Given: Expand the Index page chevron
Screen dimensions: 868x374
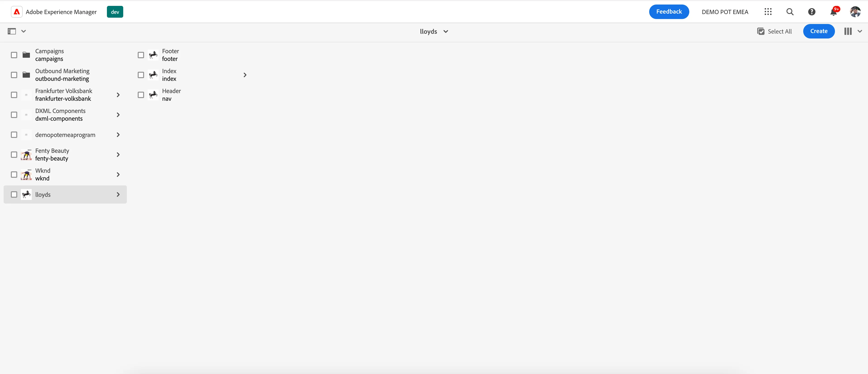Looking at the screenshot, I should click(x=245, y=75).
